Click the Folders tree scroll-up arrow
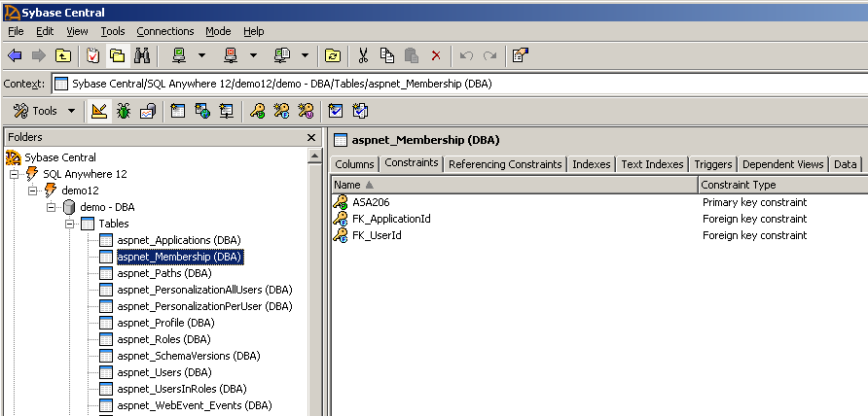The image size is (868, 416). [315, 156]
